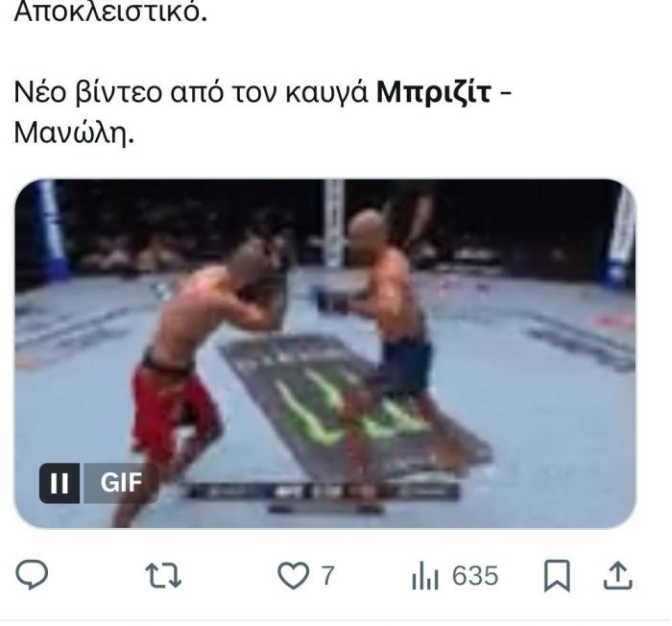
Task: Like the post with the heart icon
Action: pos(294,575)
